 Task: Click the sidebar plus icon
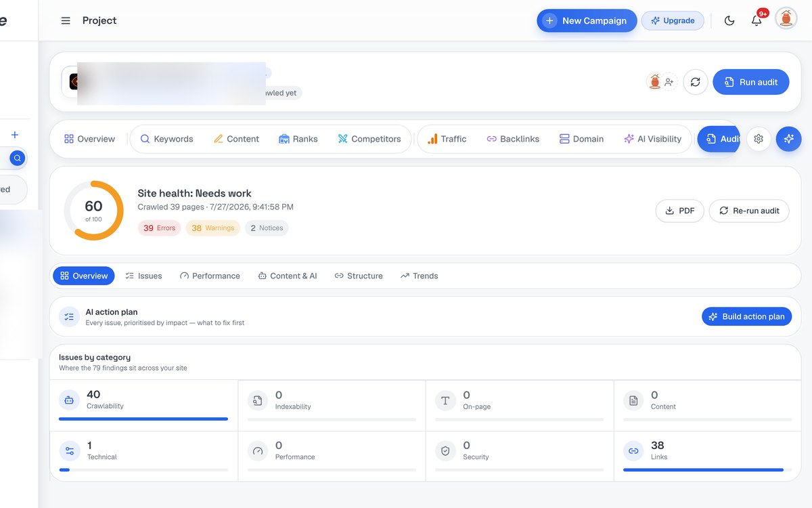[x=15, y=135]
